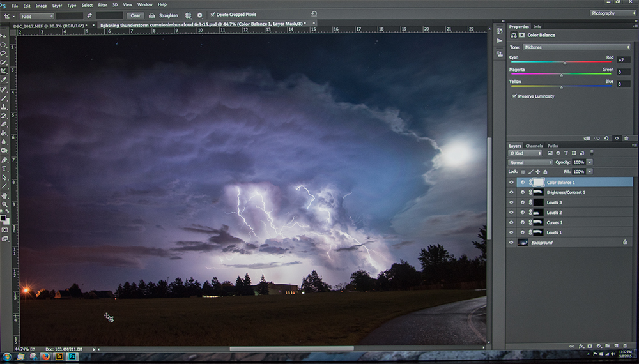639x364 pixels.
Task: Select the Clone Stamp tool
Action: 4,107
